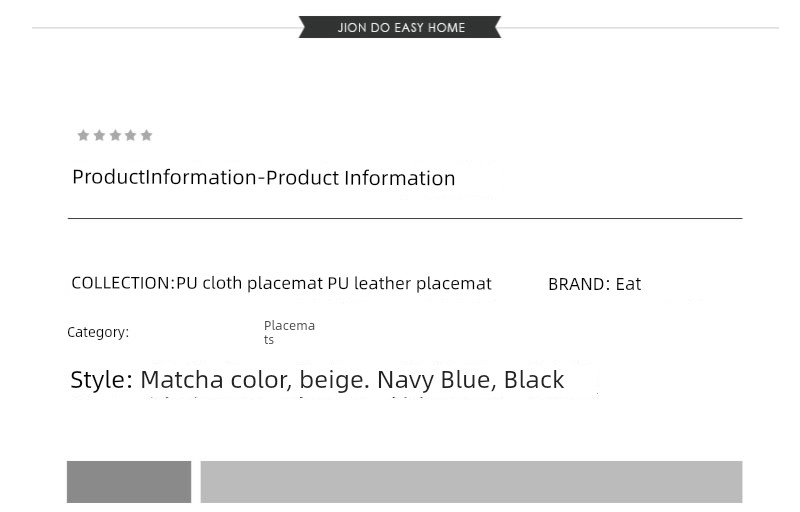Click the banner's left ribbon notch
Screen dimensions: 800x512
pyautogui.click(x=302, y=27)
